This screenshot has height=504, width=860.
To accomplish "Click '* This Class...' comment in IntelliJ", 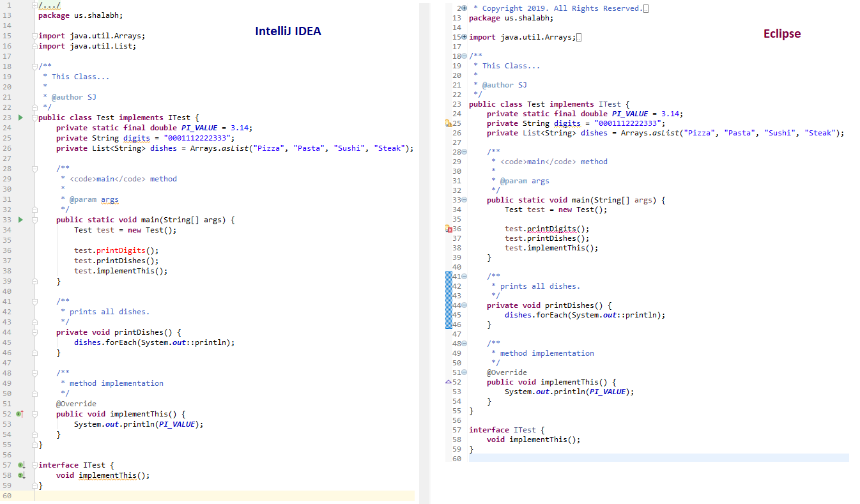I will pyautogui.click(x=76, y=77).
